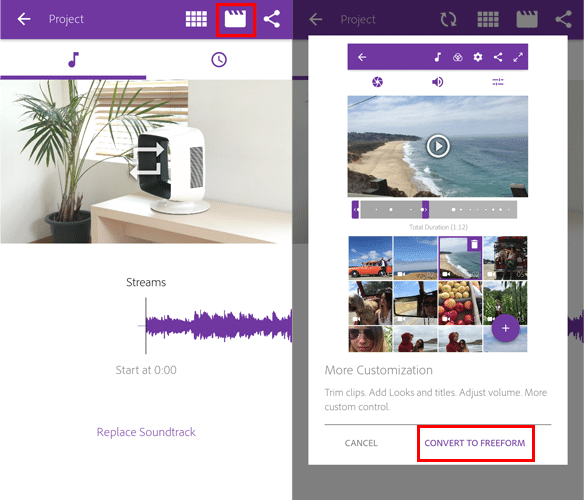
Task: Go back using left header arrow
Action: click(24, 19)
